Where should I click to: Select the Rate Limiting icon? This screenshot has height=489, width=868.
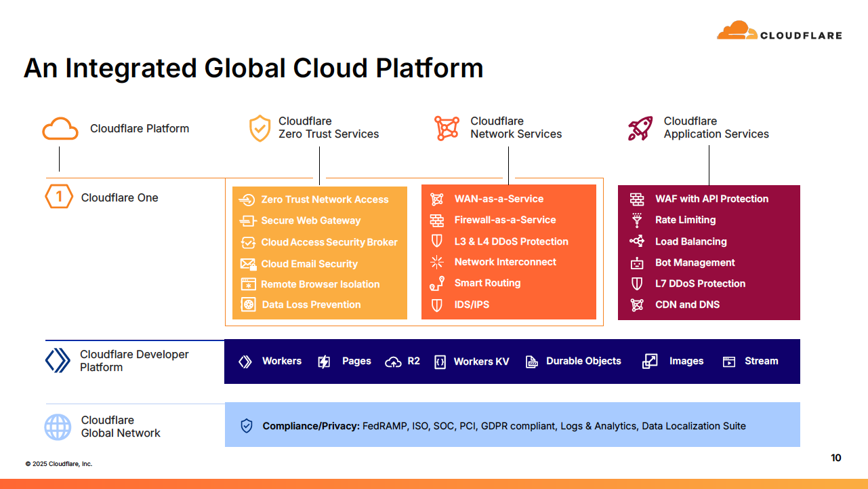pyautogui.click(x=636, y=220)
